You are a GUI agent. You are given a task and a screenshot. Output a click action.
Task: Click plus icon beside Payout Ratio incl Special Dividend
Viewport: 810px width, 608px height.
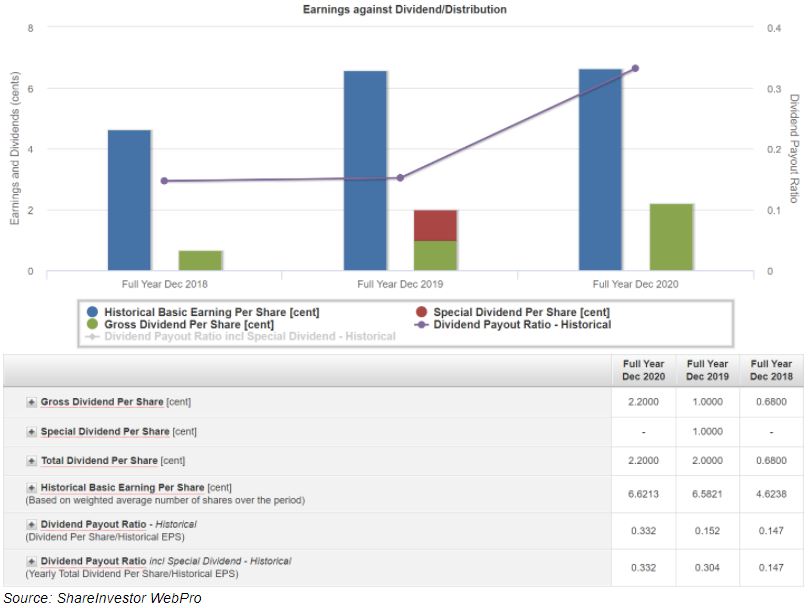tap(32, 561)
